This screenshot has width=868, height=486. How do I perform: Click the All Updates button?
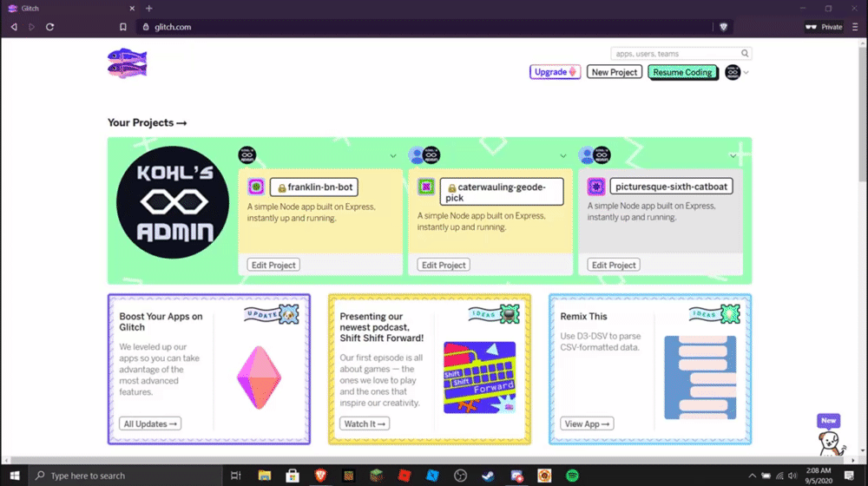[150, 424]
